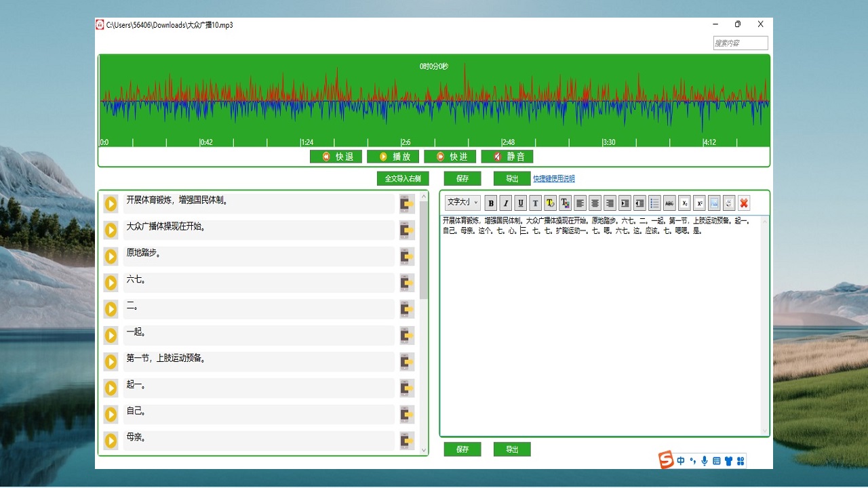
Task: Mute audio with the 静音 button
Action: click(x=507, y=157)
